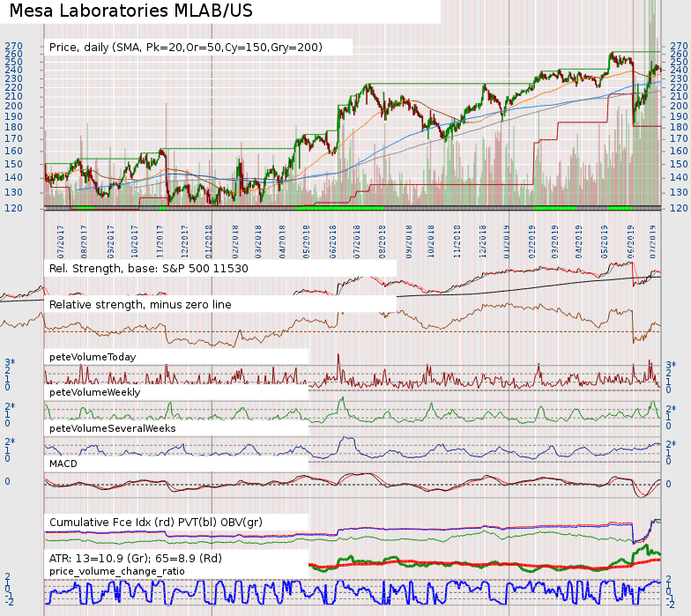Select the 03/2019 date label

tap(555, 241)
